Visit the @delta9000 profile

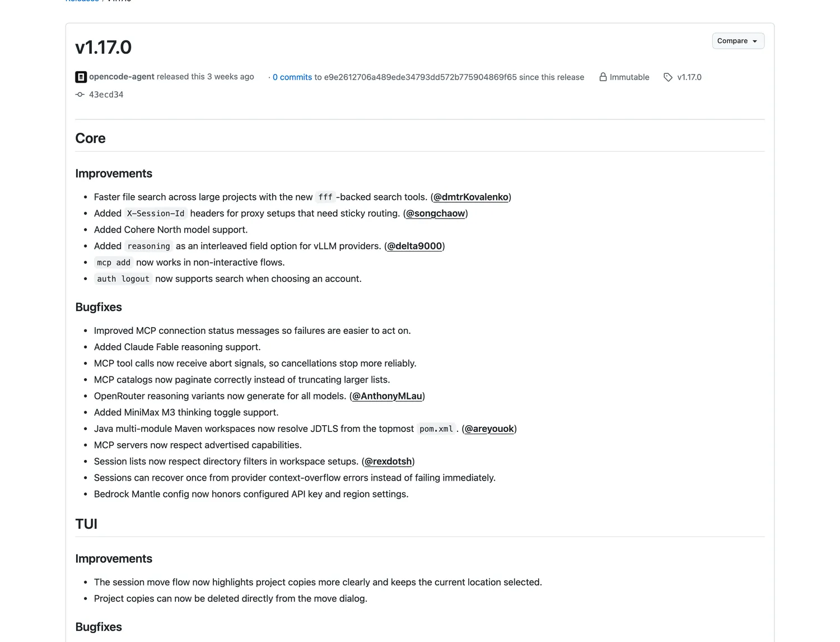[x=414, y=246]
